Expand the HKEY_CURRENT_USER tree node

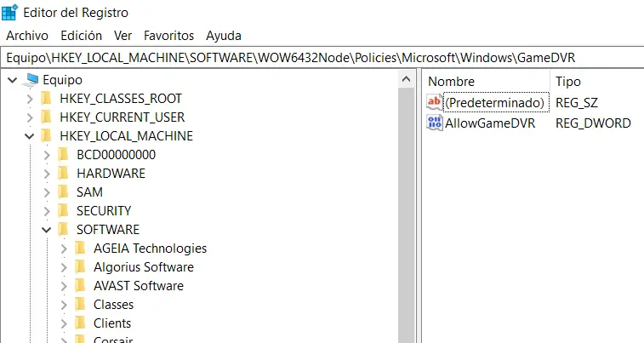(30, 117)
